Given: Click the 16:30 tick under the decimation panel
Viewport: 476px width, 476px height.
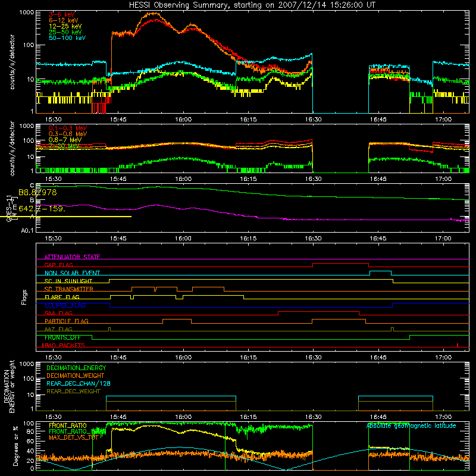Looking at the screenshot, I should (x=313, y=417).
